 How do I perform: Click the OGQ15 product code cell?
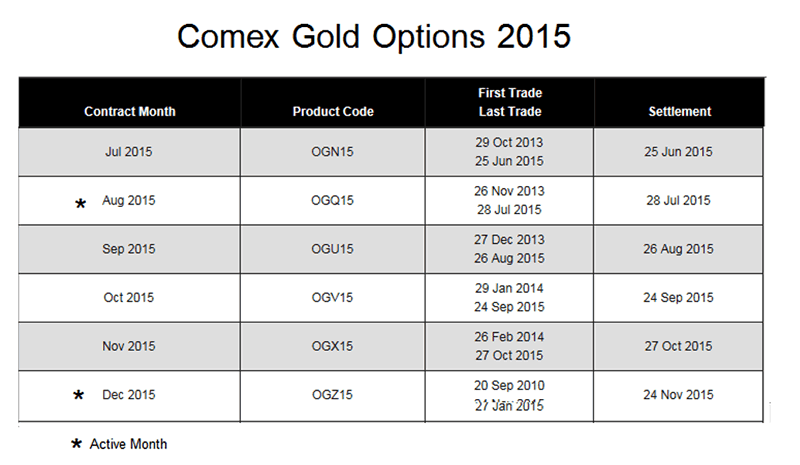click(x=333, y=200)
